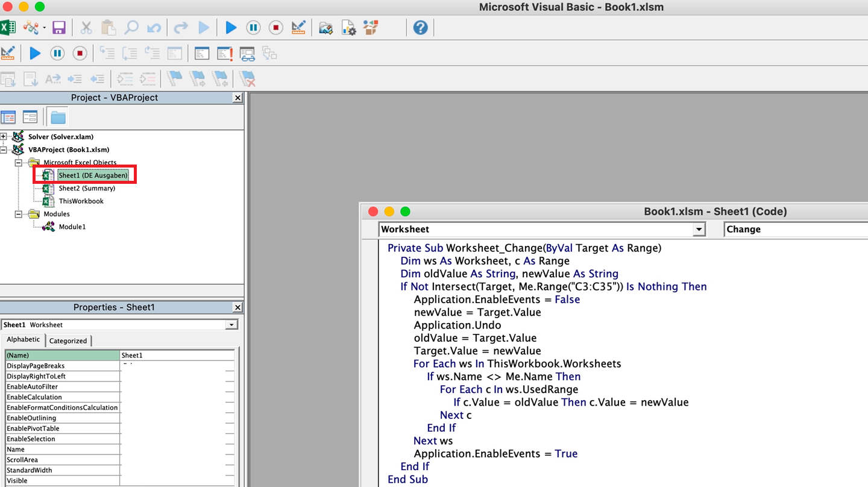
Task: Open the Worksheet object dropdown in code window
Action: [x=699, y=230]
